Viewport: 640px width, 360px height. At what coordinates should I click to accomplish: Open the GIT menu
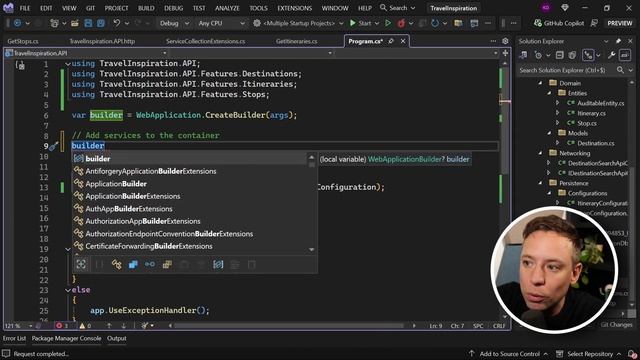point(90,8)
